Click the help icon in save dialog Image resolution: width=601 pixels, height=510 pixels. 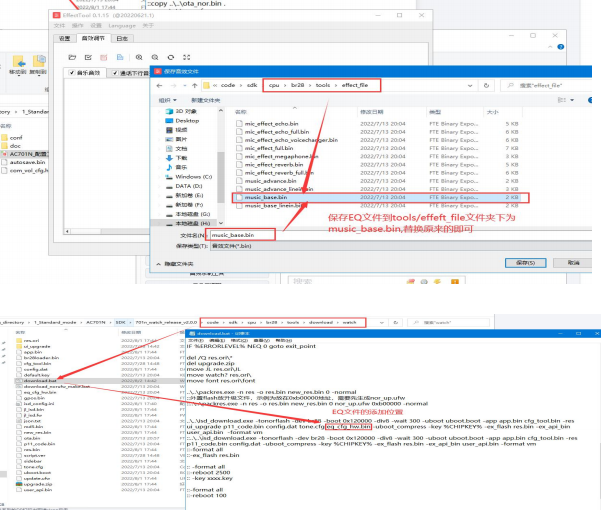tap(590, 100)
